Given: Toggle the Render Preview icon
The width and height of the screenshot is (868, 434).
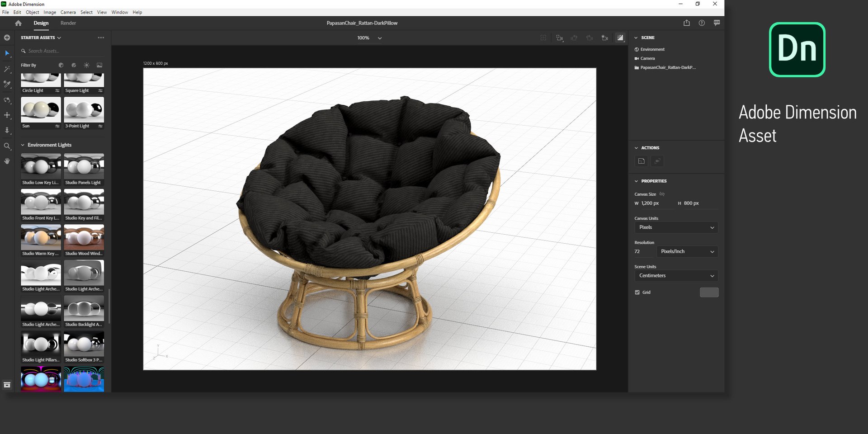Looking at the screenshot, I should point(620,38).
